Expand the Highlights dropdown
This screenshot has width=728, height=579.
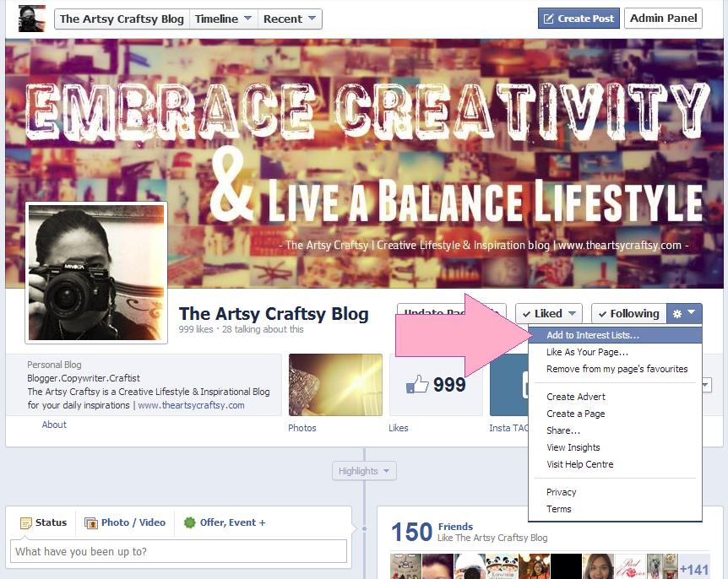(x=364, y=471)
